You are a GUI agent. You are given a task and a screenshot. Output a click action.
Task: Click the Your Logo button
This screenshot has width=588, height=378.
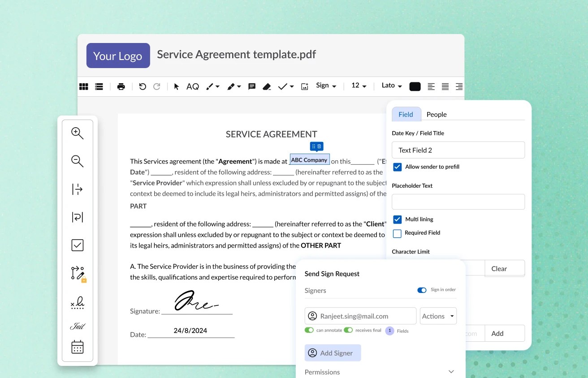click(x=118, y=56)
